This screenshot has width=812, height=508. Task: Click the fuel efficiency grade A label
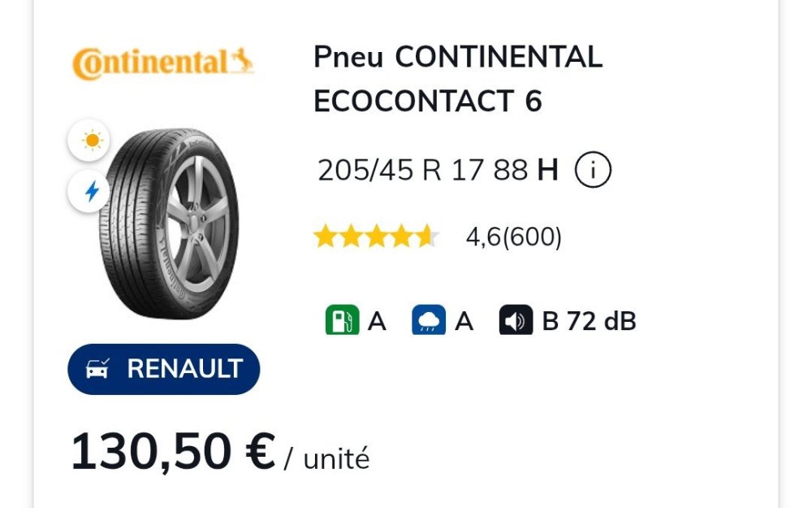point(377,322)
